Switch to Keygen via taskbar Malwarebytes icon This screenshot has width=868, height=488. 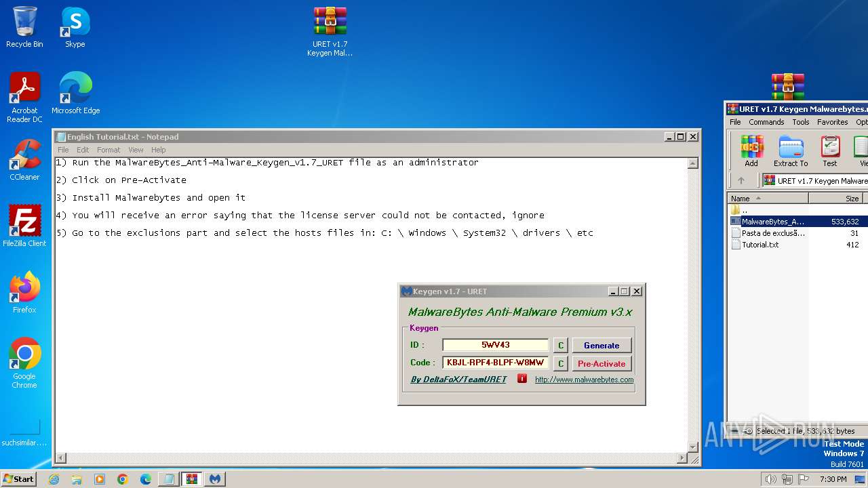point(215,479)
